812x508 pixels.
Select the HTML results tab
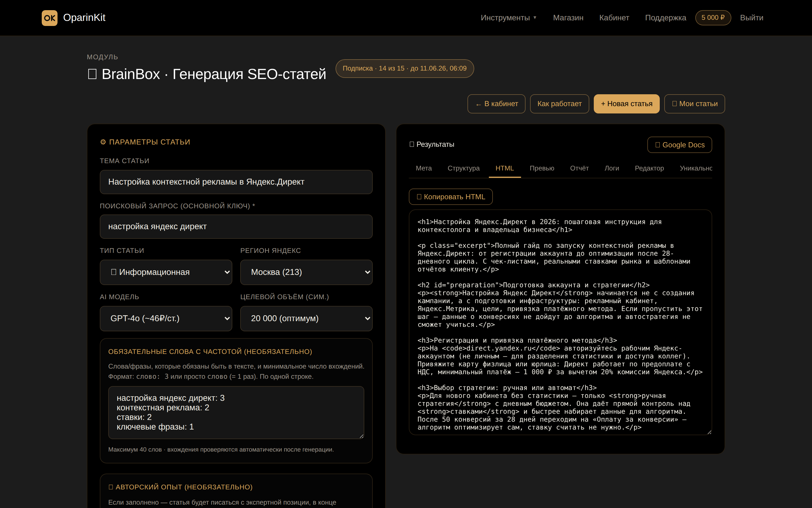click(x=505, y=168)
